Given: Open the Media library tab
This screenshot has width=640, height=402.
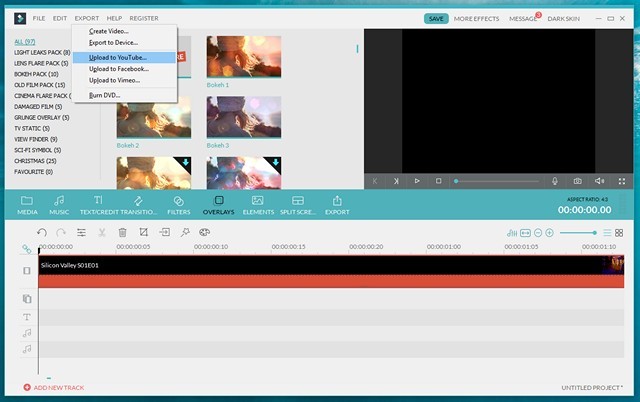Looking at the screenshot, I should coord(27,205).
